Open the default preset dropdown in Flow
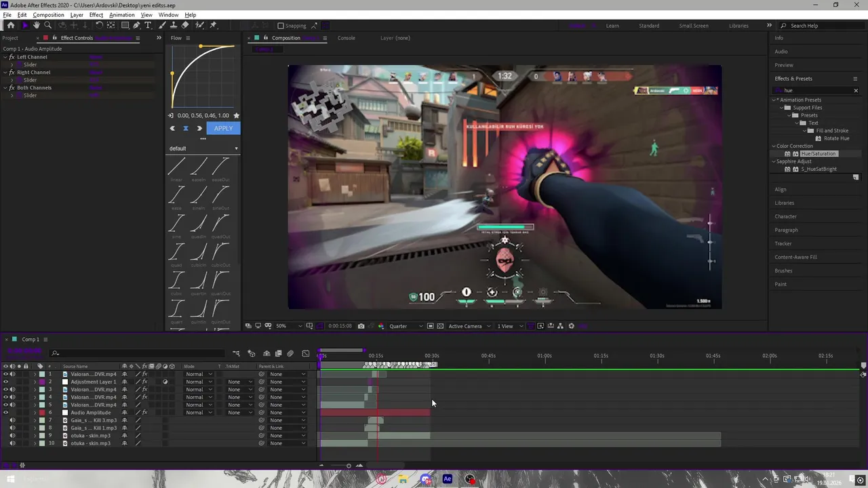The image size is (868, 488). (x=203, y=148)
